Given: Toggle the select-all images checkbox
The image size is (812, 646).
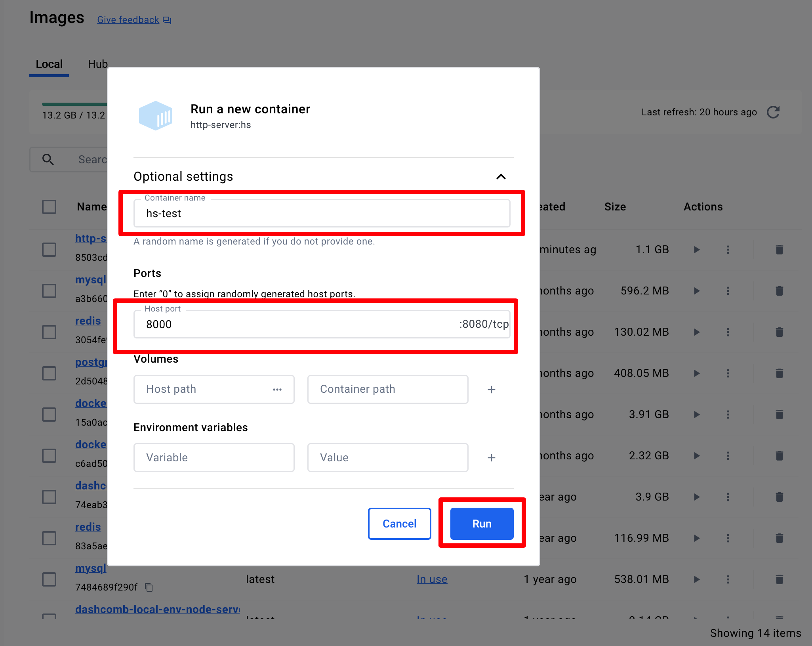Looking at the screenshot, I should coord(49,207).
